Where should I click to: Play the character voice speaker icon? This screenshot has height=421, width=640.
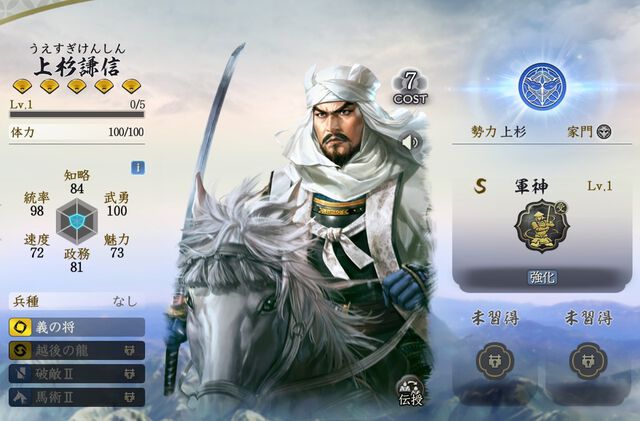coord(410,142)
